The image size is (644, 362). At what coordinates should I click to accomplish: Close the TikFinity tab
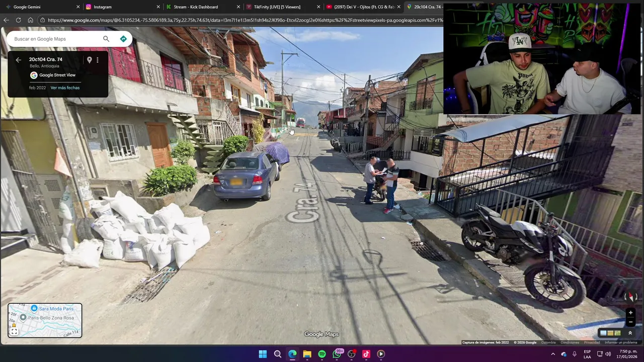point(318,7)
